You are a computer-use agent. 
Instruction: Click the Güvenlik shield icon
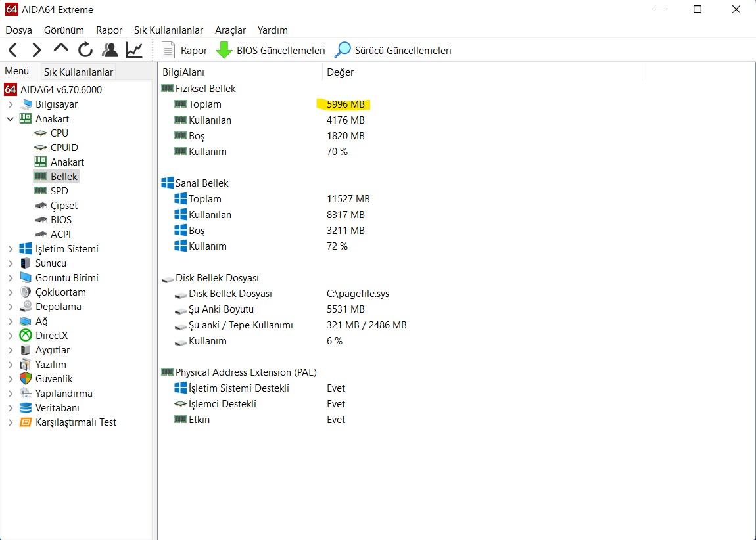(26, 378)
